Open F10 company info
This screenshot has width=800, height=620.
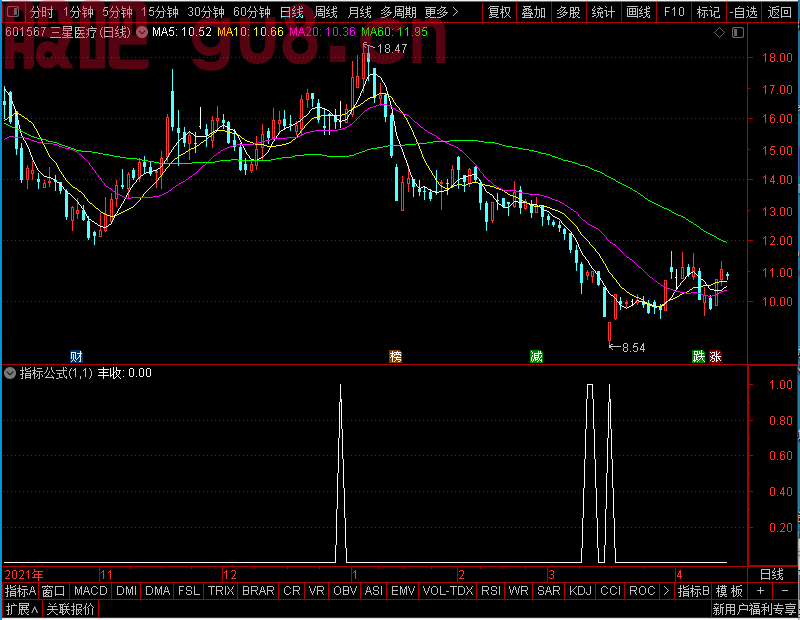[674, 12]
